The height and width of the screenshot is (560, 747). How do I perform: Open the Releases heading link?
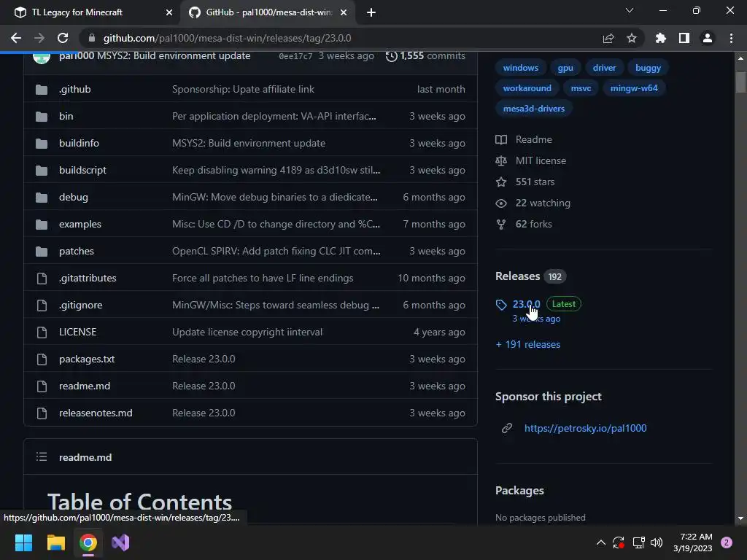click(517, 276)
